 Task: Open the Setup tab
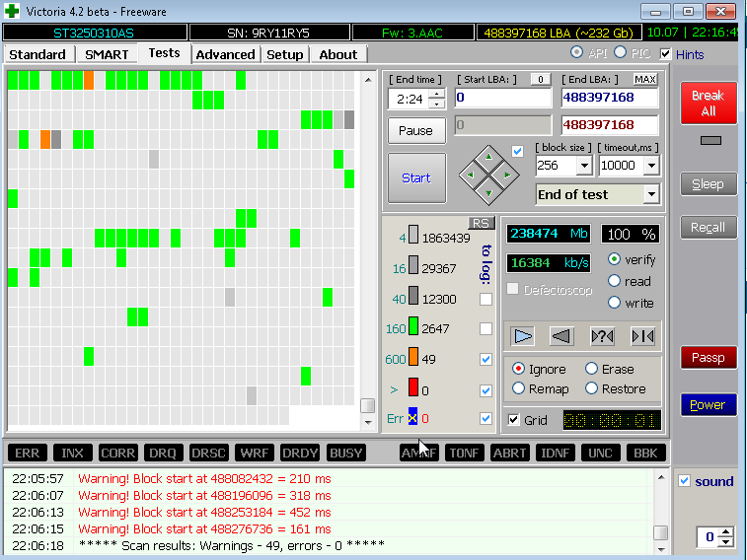click(285, 54)
